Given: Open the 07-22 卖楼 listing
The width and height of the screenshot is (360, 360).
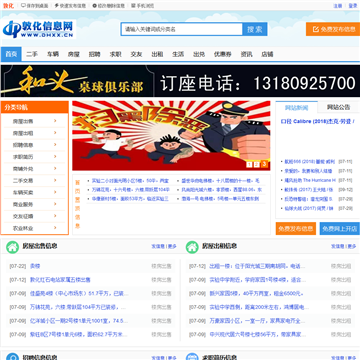Looking at the screenshot, I should (35, 266).
